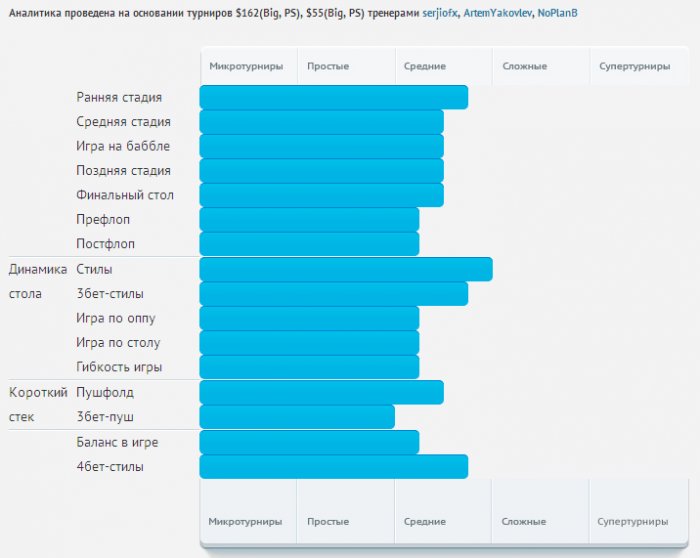
Task: Click the Игра на баббле bar
Action: click(321, 146)
